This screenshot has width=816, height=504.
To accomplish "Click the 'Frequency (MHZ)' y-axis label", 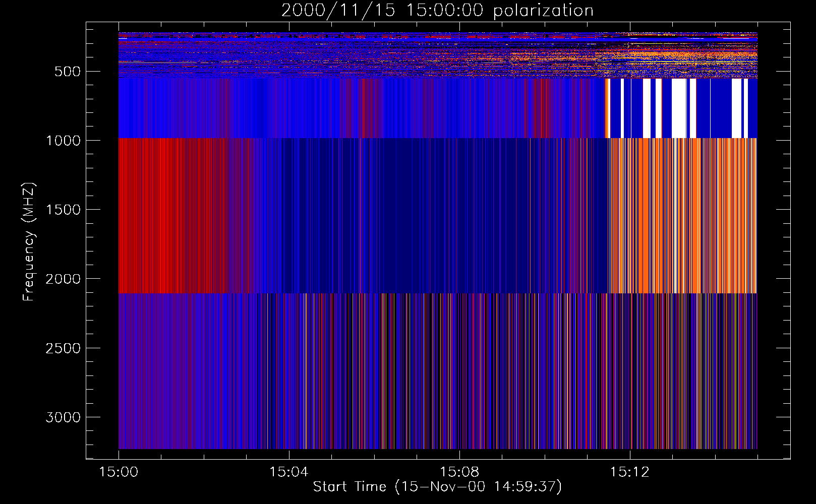I will [x=29, y=241].
